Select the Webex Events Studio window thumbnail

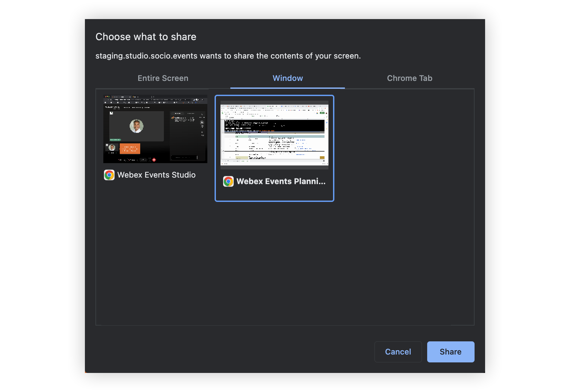click(155, 129)
